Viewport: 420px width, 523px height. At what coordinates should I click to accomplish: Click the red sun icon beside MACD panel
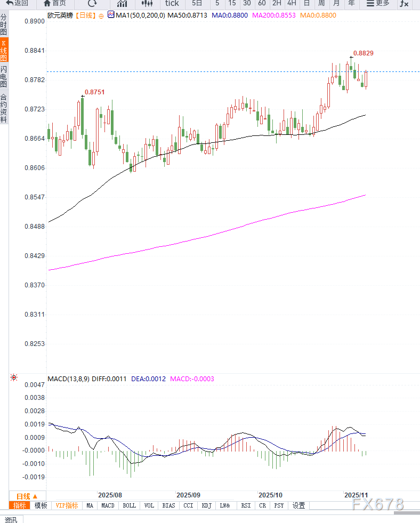click(14, 378)
